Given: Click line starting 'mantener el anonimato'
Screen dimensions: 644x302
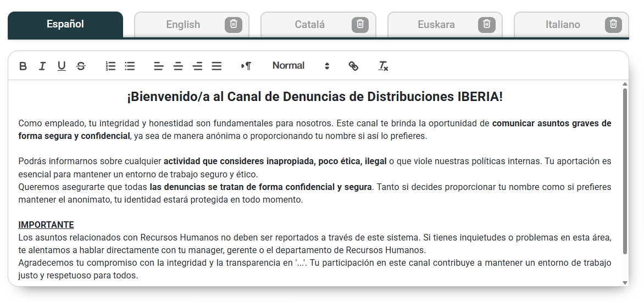Looking at the screenshot, I should (x=160, y=200).
